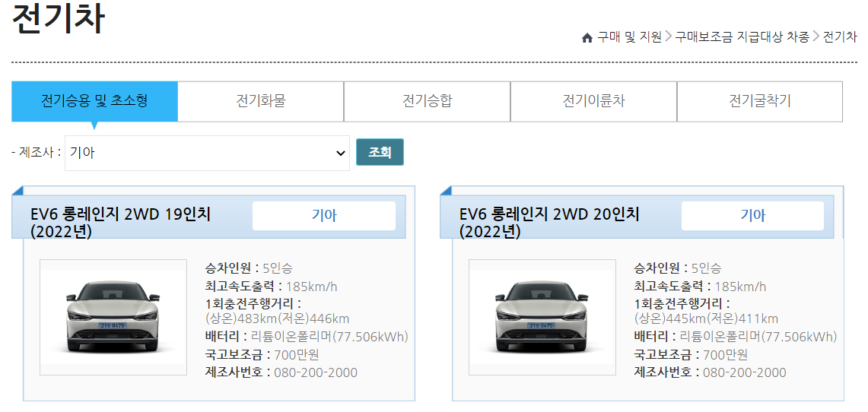Switch to the 전기승합 tab
The image size is (868, 412).
pos(428,102)
